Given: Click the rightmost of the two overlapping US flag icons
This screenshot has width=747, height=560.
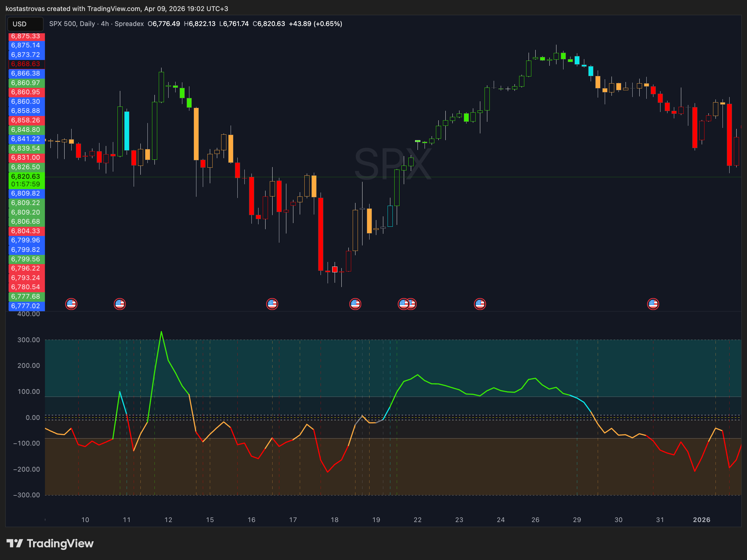Looking at the screenshot, I should tap(413, 304).
